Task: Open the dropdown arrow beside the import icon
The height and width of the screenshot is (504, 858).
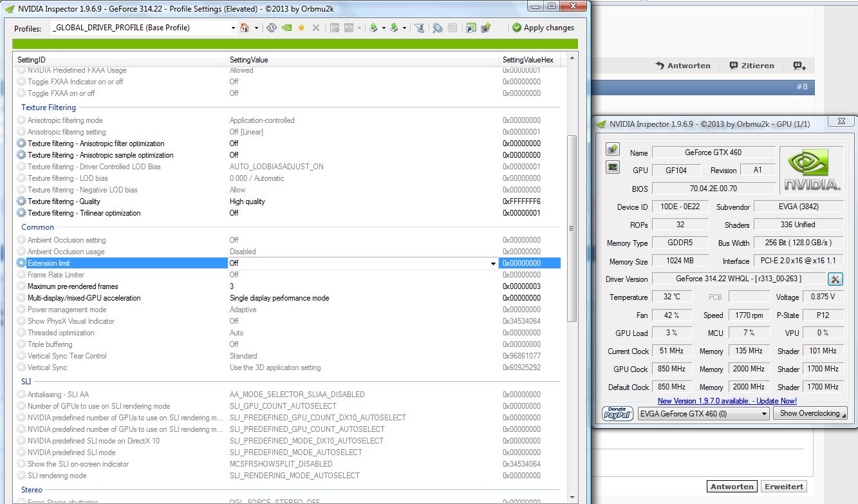Action: 404,28
